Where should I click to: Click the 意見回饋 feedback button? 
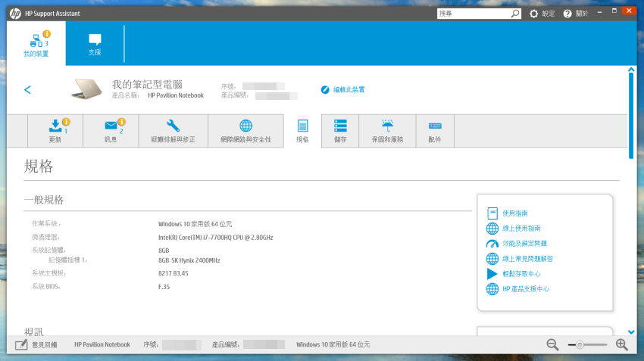coord(36,344)
